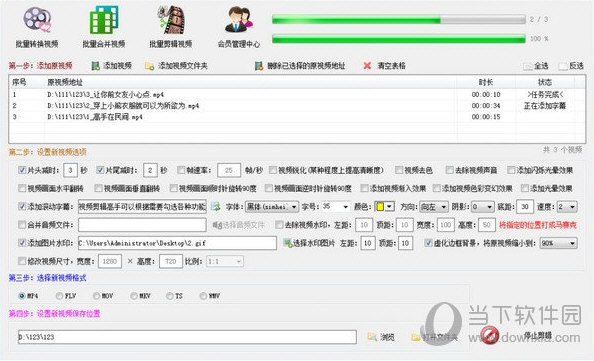The width and height of the screenshot is (594, 361).
Task: Click 选择音频文件 button
Action: pos(238,225)
